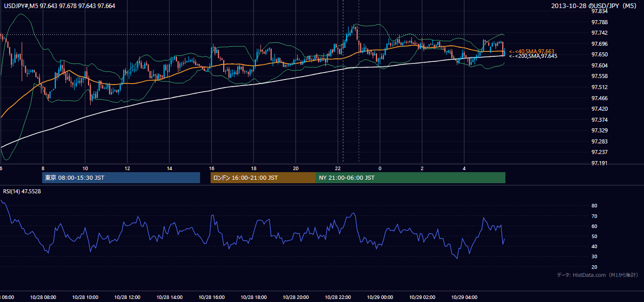Click the bottom axis date 10/28 20:00
Screen dimensions: 644x302
coord(295,297)
